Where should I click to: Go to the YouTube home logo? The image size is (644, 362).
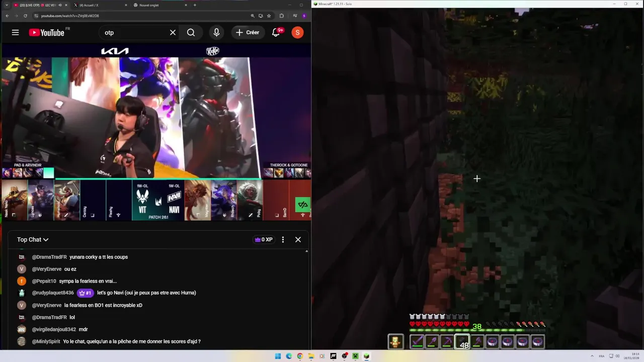pos(46,33)
